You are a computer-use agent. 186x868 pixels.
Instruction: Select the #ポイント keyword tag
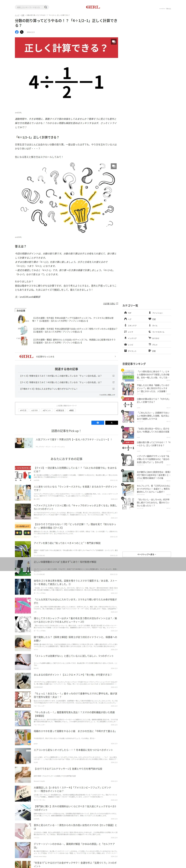[x=47, y=410]
